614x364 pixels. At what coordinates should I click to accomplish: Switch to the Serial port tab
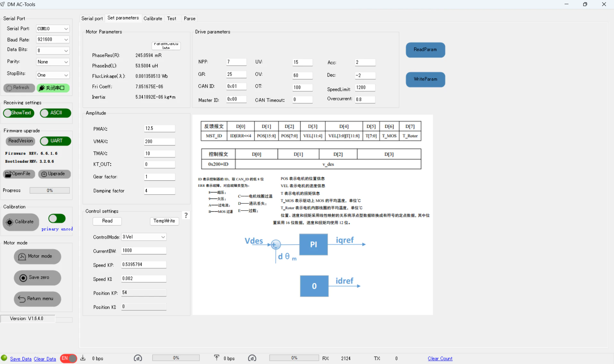pyautogui.click(x=92, y=19)
